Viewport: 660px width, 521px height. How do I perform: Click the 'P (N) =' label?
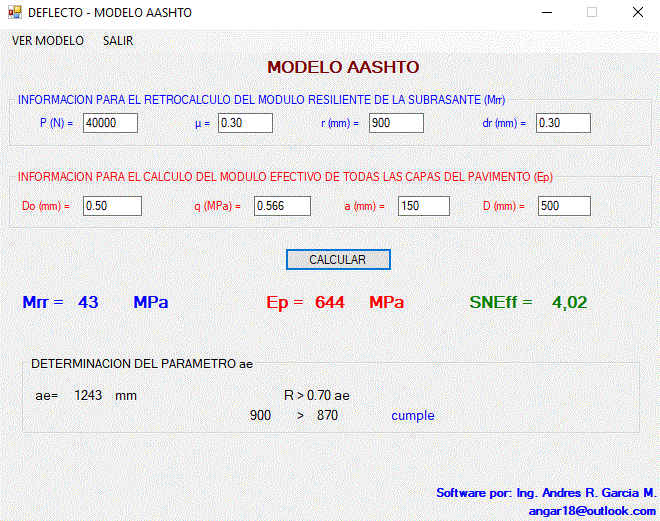pos(56,123)
